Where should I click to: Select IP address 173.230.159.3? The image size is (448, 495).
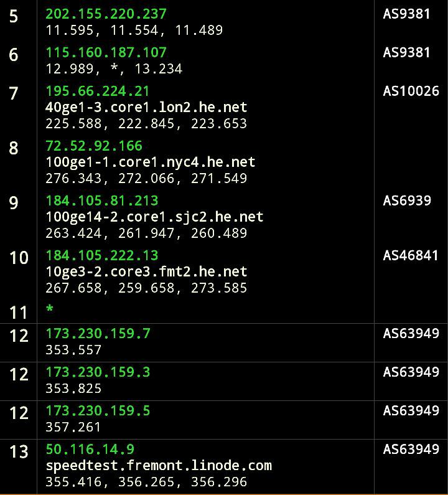tap(98, 372)
